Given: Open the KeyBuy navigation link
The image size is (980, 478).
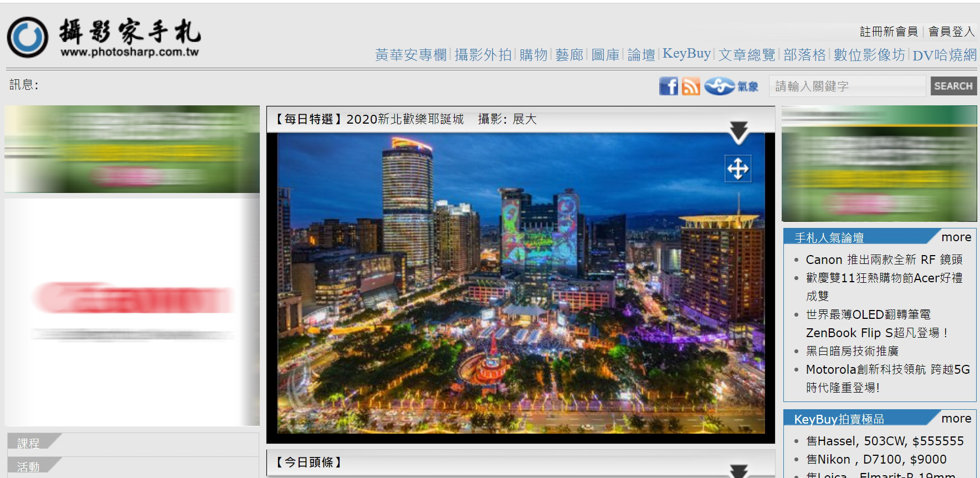Looking at the screenshot, I should 686,54.
